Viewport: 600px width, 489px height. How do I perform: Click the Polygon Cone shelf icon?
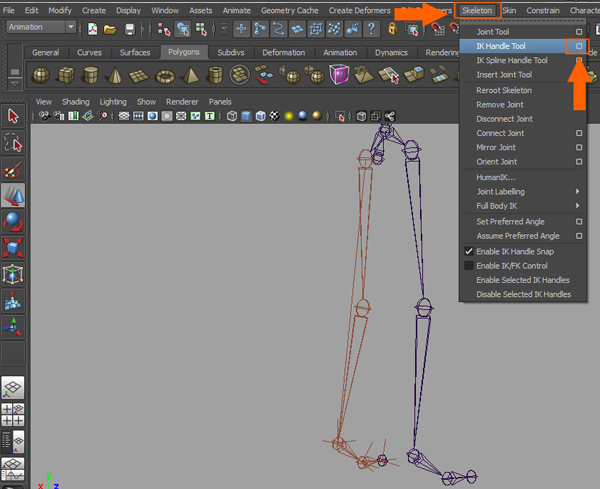click(x=114, y=75)
